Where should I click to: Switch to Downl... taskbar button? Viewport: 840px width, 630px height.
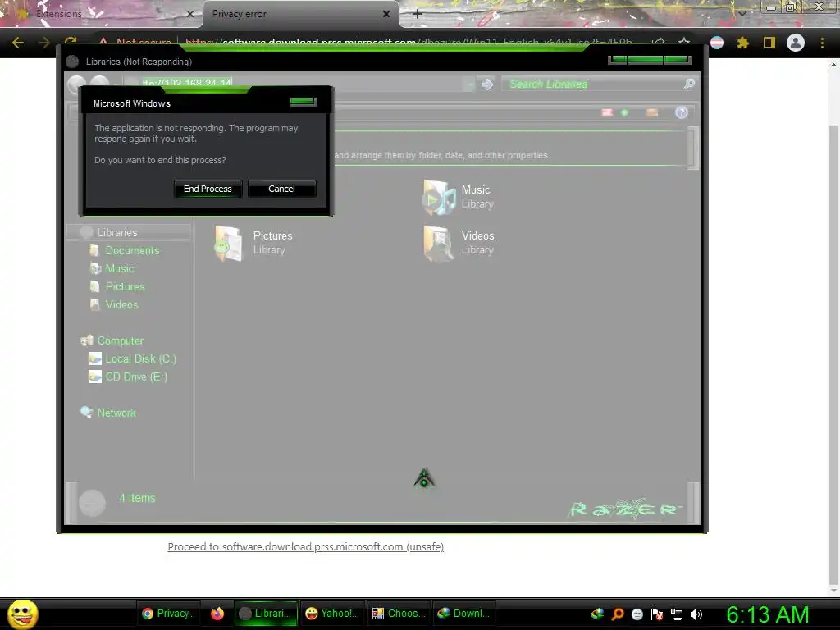[x=464, y=614]
